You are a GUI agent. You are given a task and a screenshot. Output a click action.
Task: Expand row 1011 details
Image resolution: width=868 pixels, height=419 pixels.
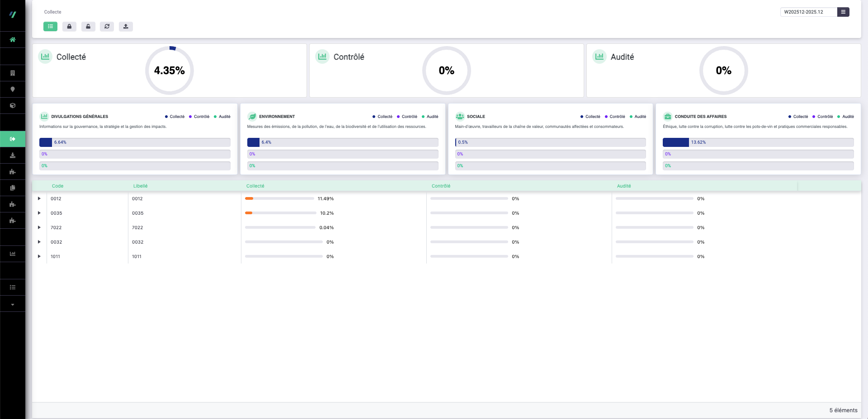coord(39,257)
